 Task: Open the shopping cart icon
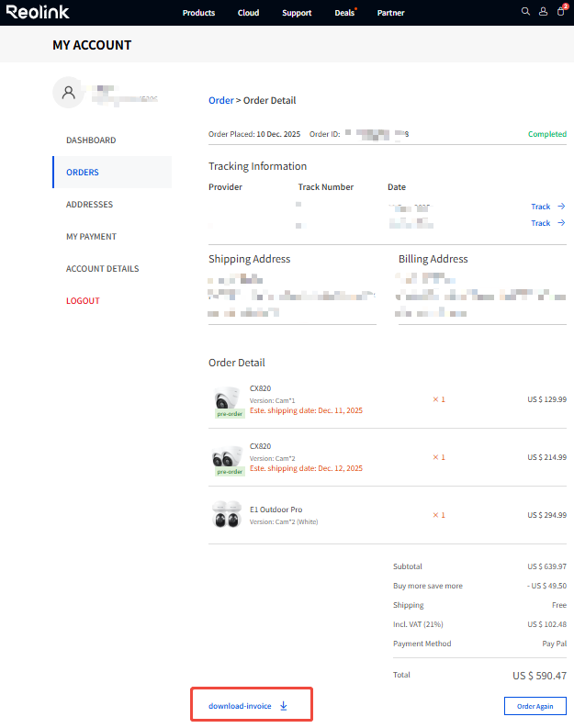tap(561, 11)
